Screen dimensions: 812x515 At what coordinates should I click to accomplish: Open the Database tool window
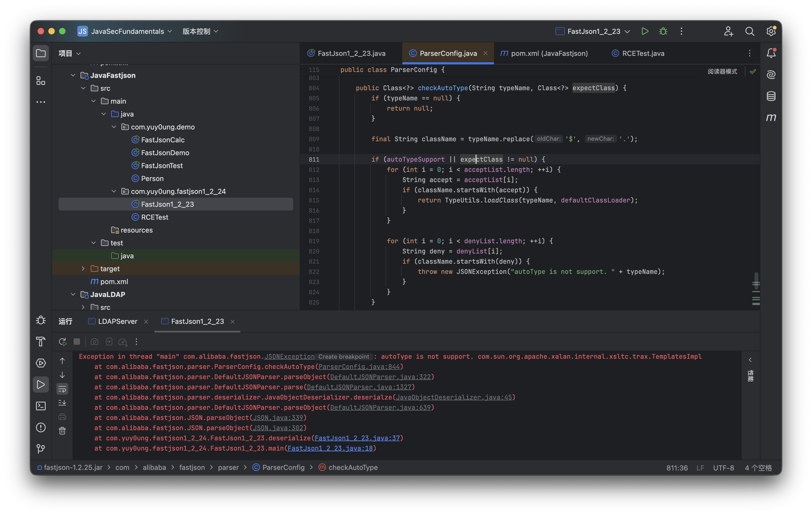771,96
